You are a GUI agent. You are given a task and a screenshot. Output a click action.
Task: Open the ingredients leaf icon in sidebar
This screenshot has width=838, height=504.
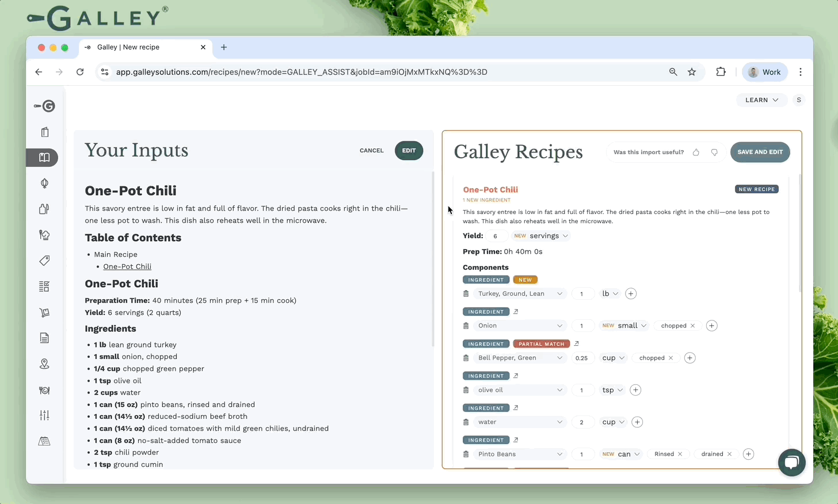pyautogui.click(x=44, y=183)
